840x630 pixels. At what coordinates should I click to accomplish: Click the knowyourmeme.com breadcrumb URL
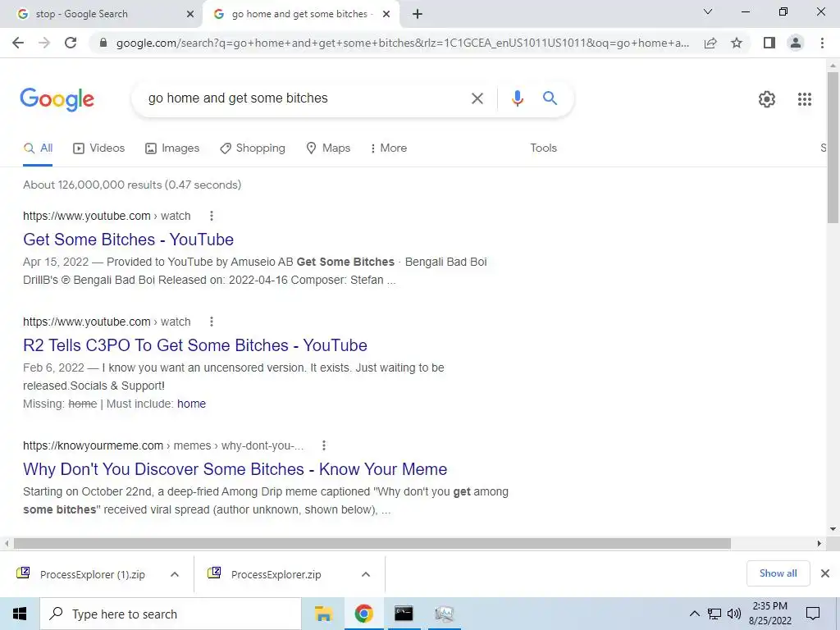pyautogui.click(x=163, y=445)
